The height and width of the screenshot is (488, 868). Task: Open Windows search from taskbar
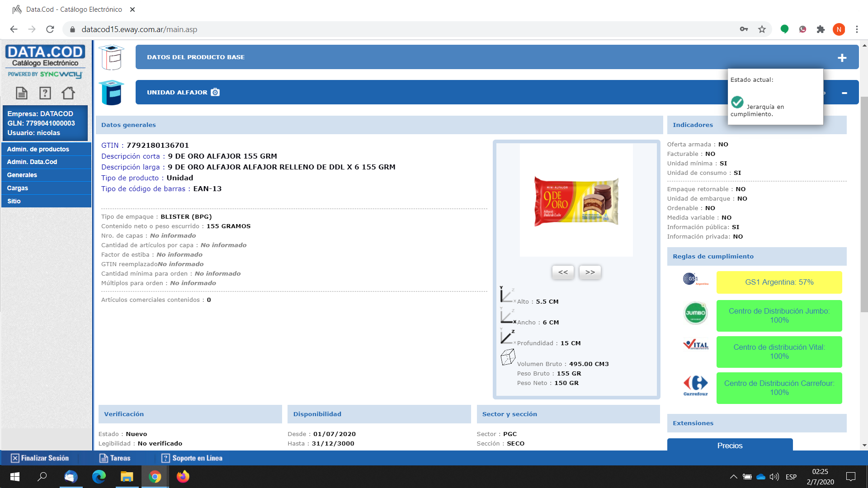tap(42, 477)
